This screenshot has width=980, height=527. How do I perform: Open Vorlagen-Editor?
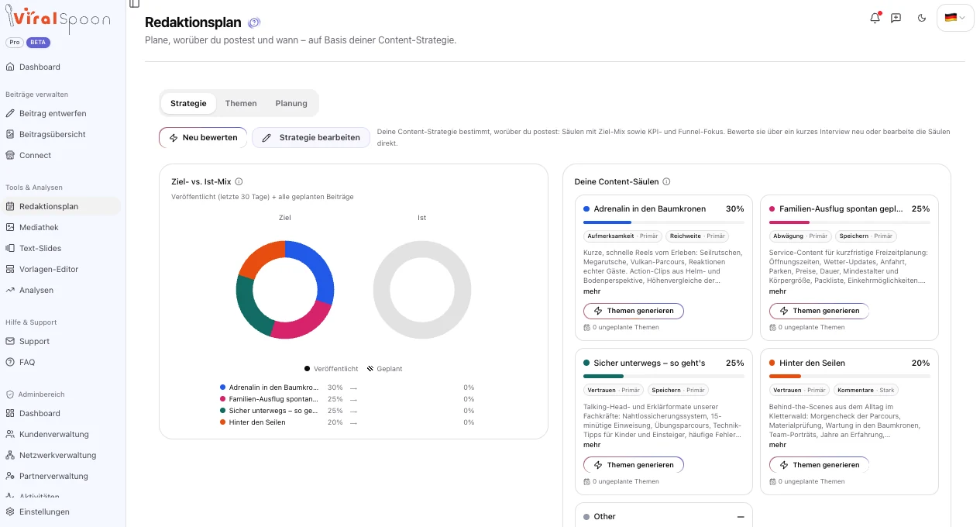click(62, 269)
